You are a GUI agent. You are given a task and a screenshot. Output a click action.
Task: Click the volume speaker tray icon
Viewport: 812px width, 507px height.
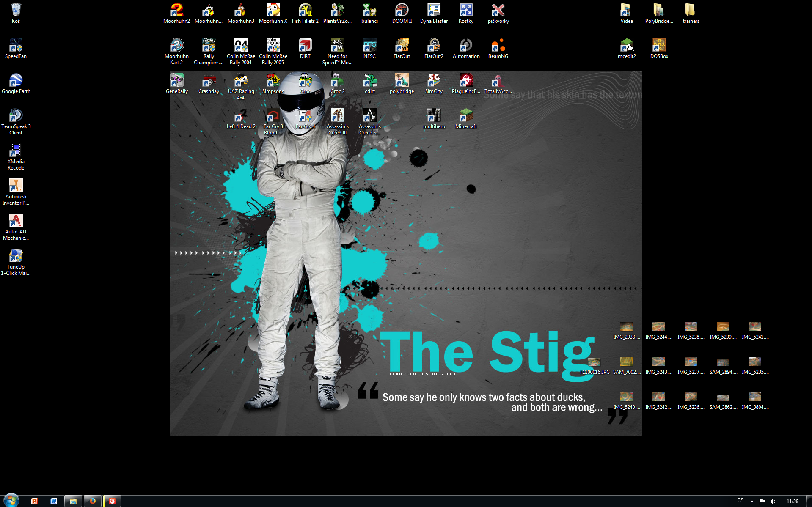pyautogui.click(x=773, y=501)
